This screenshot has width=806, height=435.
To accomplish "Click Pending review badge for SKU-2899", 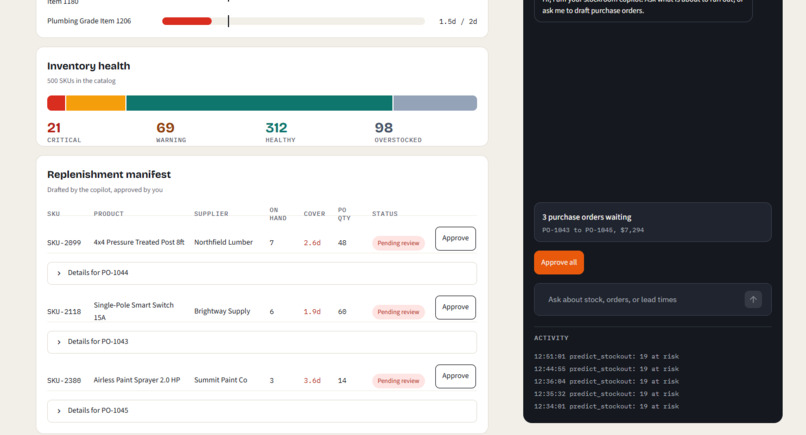I will (398, 243).
